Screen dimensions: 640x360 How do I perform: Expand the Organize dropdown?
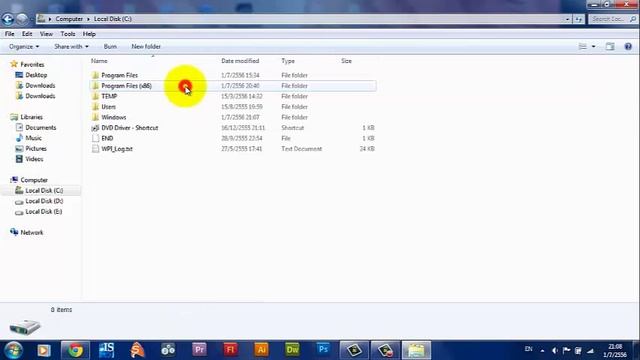24,47
